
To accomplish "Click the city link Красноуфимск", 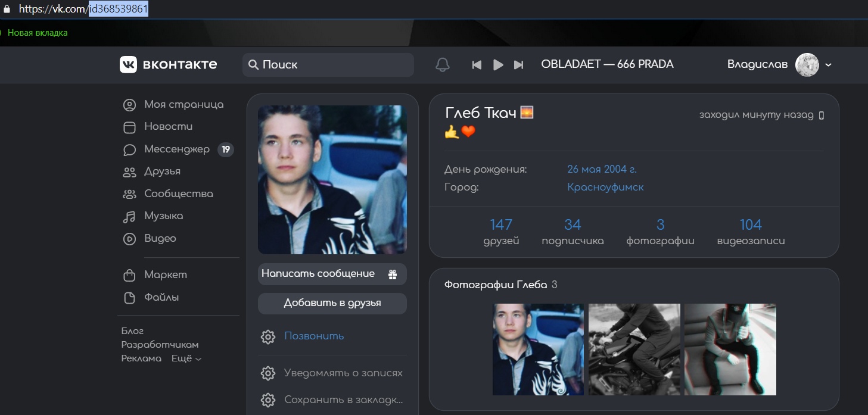I will coord(605,187).
